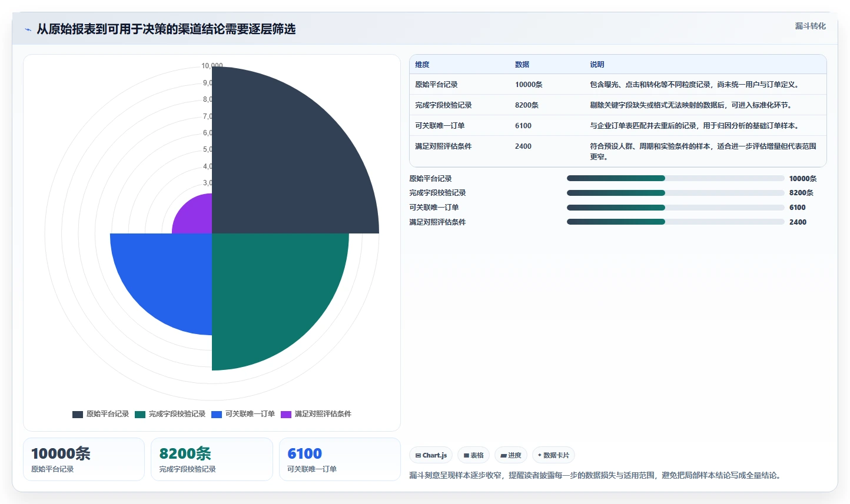Click the 说明 column header
The height and width of the screenshot is (504, 850).
(x=597, y=65)
